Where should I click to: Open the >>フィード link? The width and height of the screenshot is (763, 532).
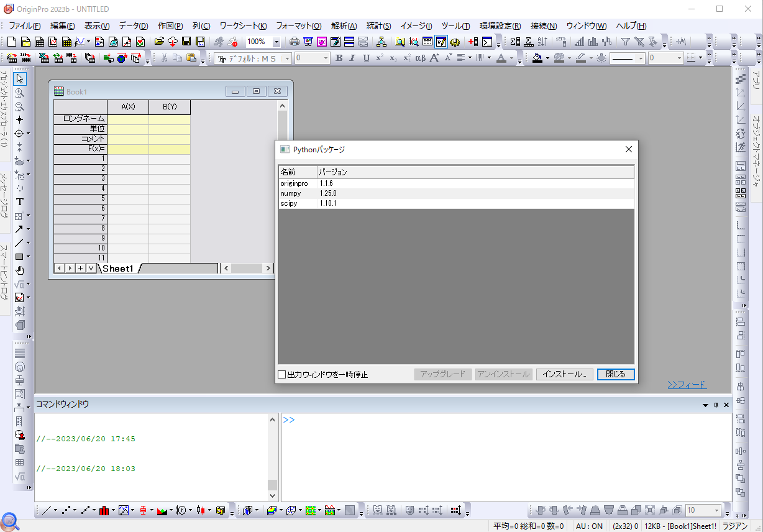[x=687, y=385]
